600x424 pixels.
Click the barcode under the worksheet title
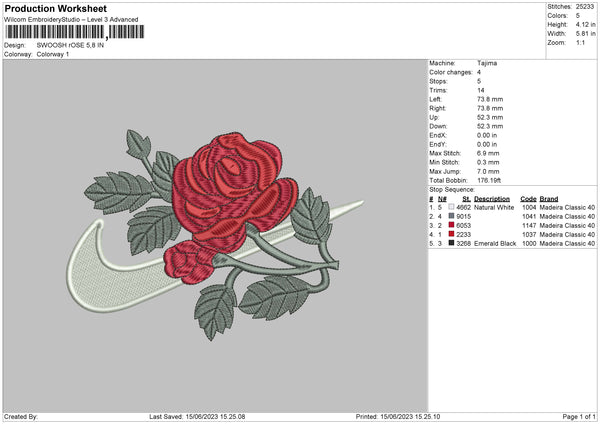[75, 32]
